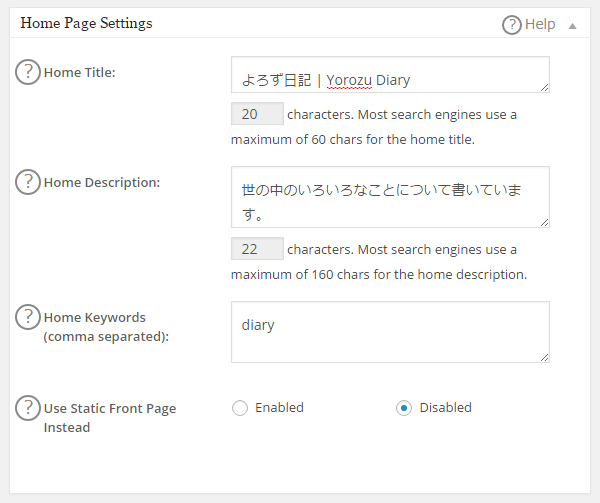Click the help icon for Use Static Front Page
The width and height of the screenshot is (600, 503).
28,408
